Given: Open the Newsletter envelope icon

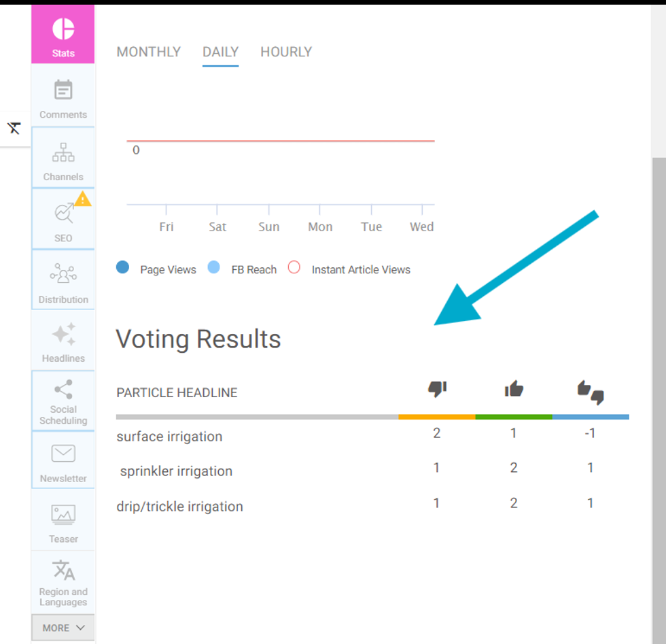Looking at the screenshot, I should coord(63,454).
